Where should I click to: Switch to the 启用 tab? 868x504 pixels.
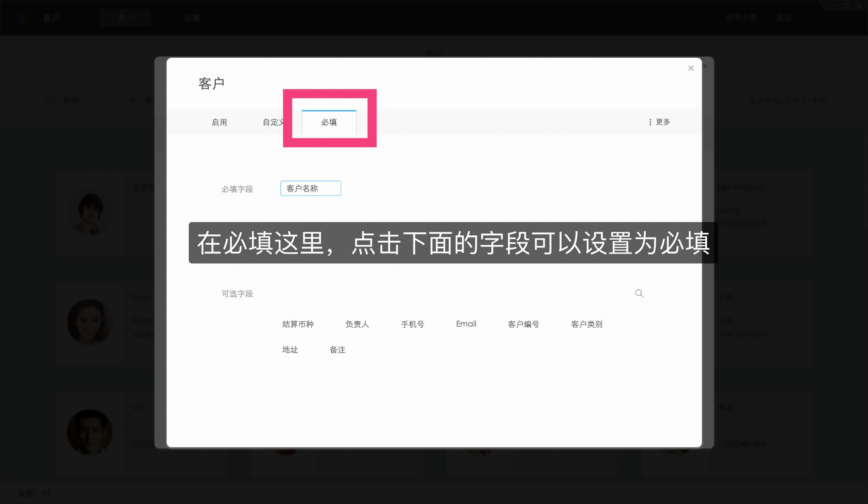219,122
